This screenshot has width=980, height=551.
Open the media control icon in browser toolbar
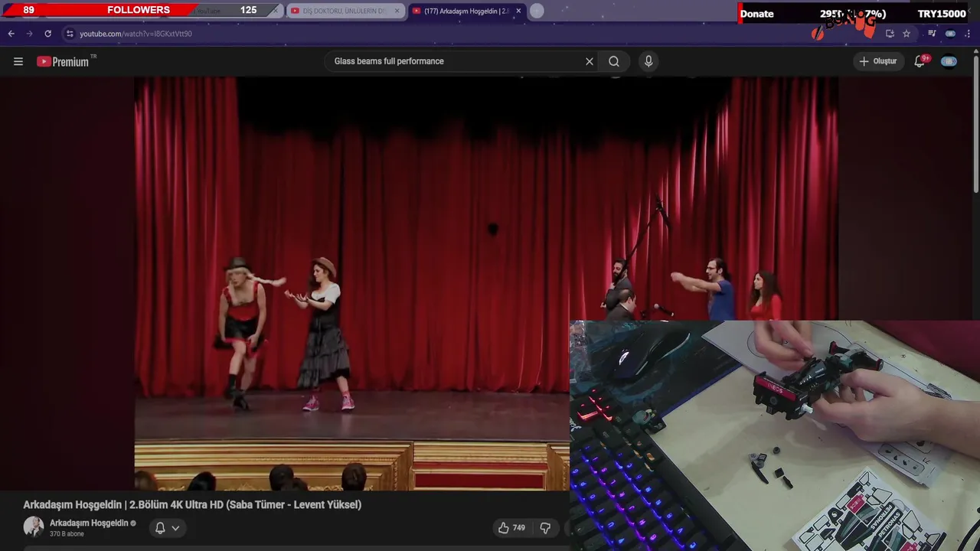[932, 34]
